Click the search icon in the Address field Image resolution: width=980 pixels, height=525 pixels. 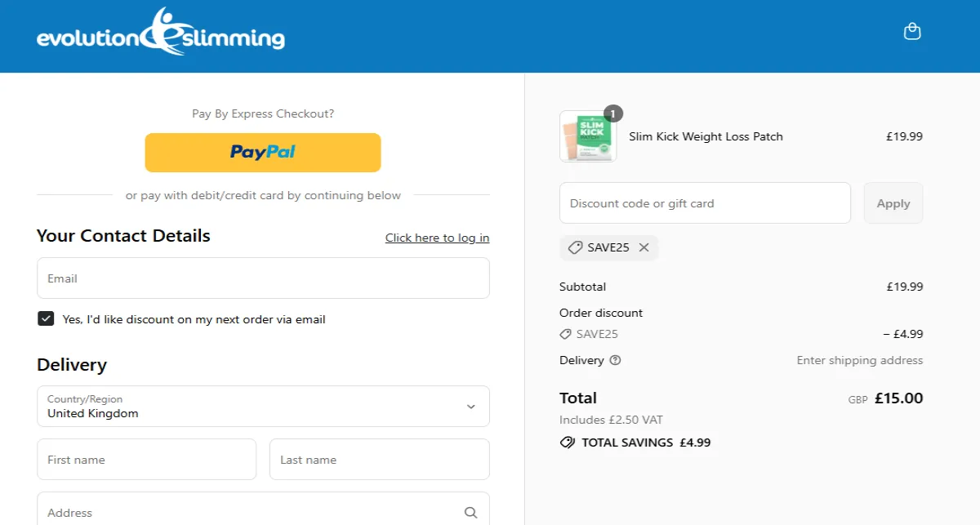pos(470,511)
